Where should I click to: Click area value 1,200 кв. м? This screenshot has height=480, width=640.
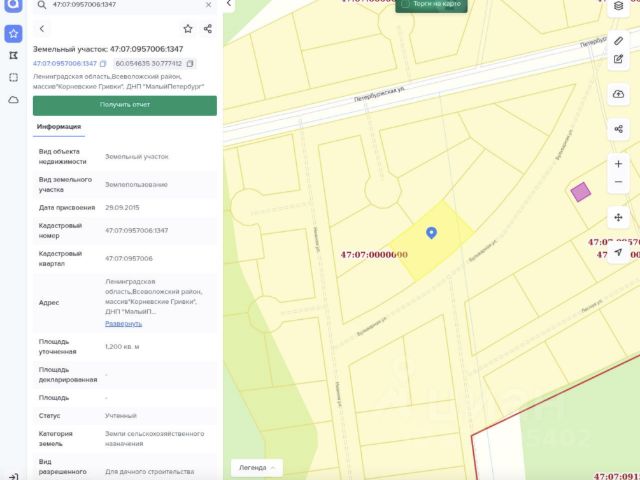[122, 347]
